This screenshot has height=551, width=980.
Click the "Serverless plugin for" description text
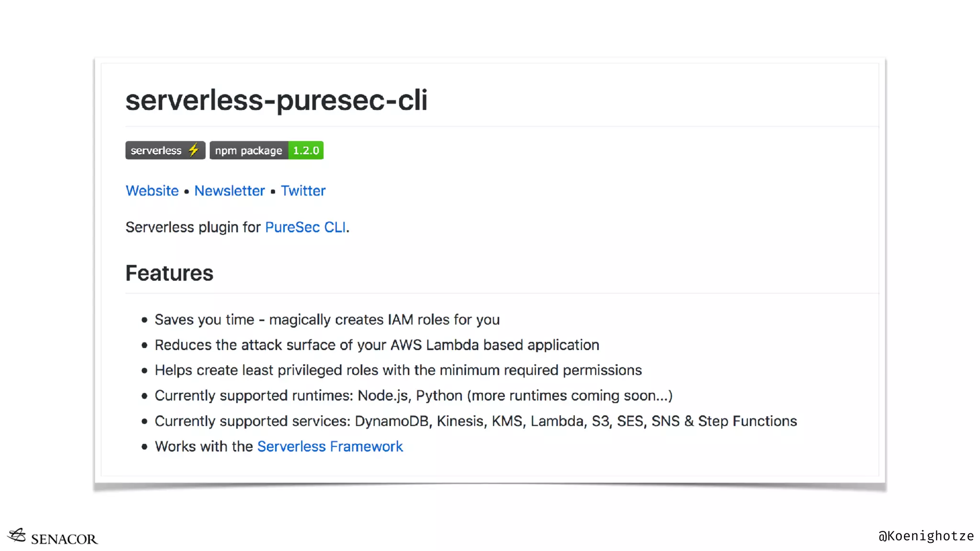click(x=193, y=227)
